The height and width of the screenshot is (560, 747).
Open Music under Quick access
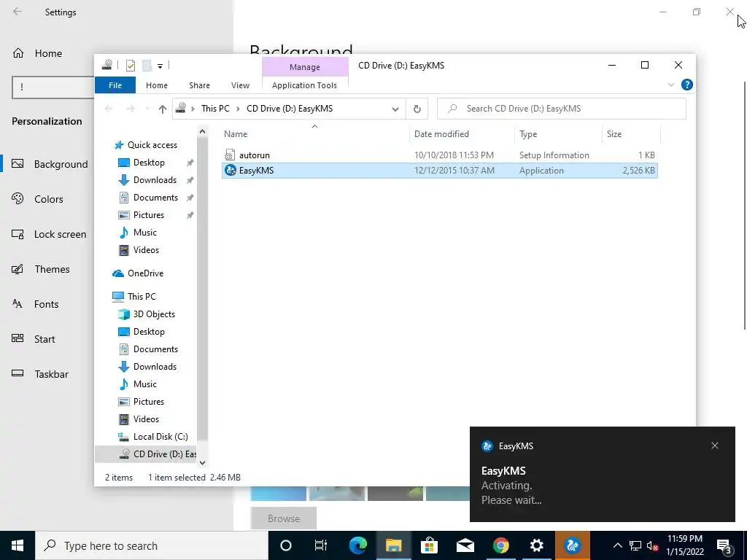tap(145, 233)
